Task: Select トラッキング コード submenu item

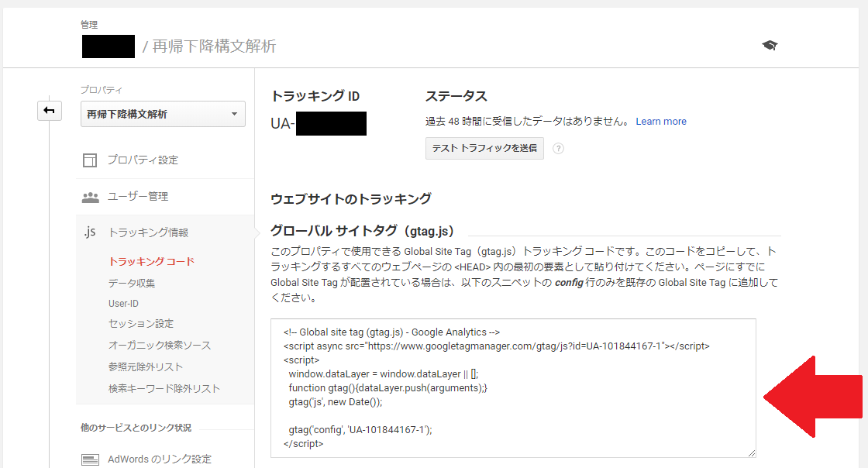Action: 152,262
